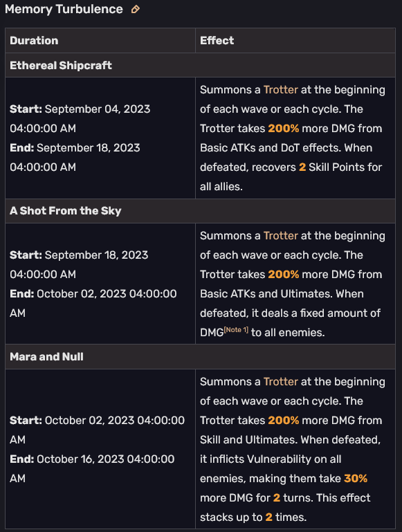The height and width of the screenshot is (532, 402).
Task: Click the End: September 18, 2023 date text
Action: [75, 158]
